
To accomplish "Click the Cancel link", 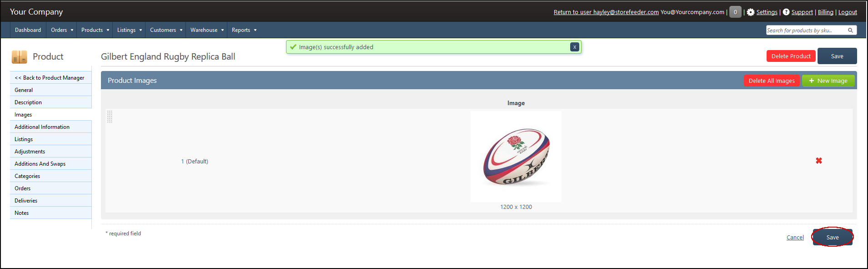I will pyautogui.click(x=795, y=238).
